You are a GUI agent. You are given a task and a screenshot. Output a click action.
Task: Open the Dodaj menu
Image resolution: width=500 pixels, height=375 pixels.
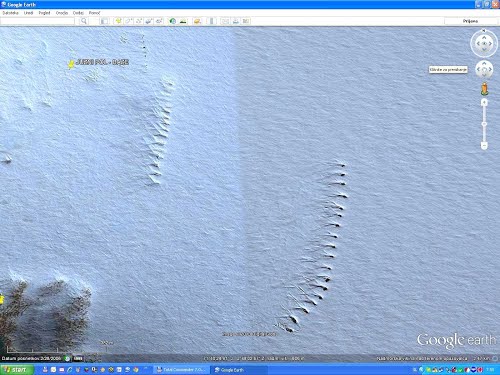78,13
